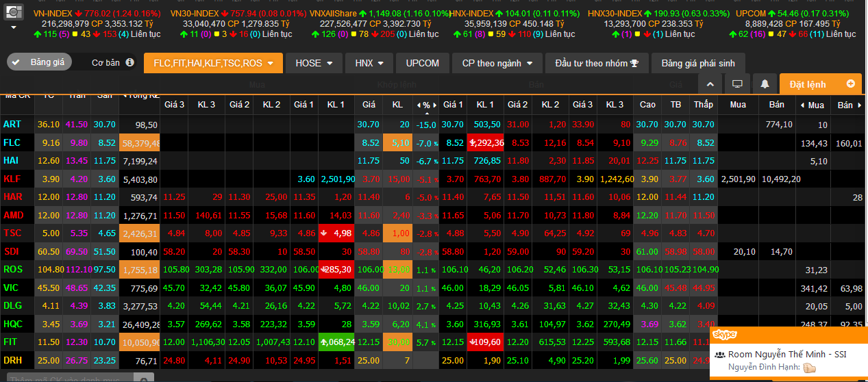Click the right arrow after Bán column header
Image resolution: width=868 pixels, height=382 pixels.
tap(860, 105)
